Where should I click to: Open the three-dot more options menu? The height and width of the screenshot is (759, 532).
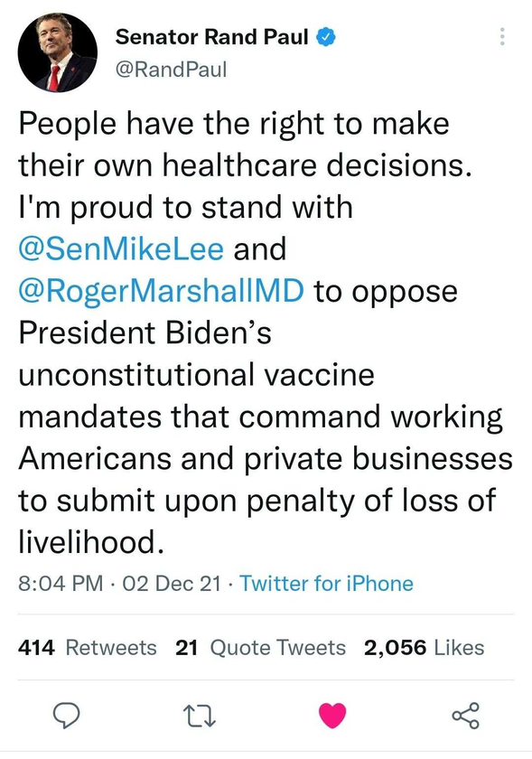coord(502,37)
